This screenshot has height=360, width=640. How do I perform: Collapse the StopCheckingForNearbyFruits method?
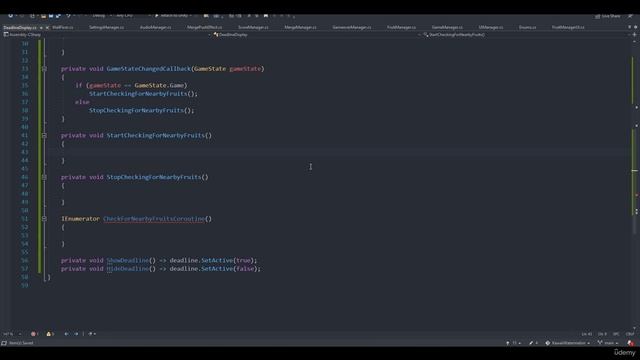[44, 177]
